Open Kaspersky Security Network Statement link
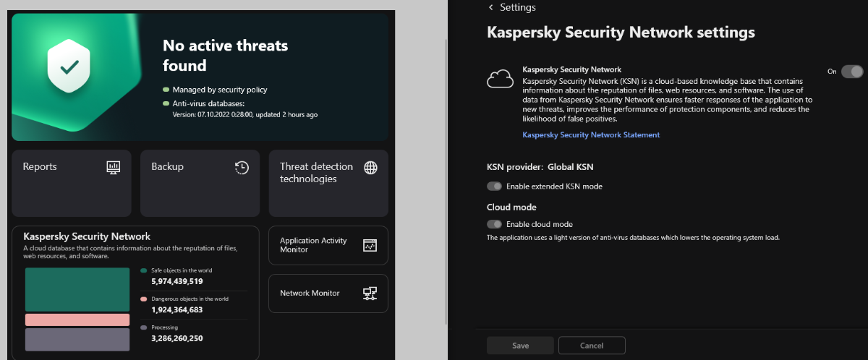868x360 pixels. pos(591,135)
